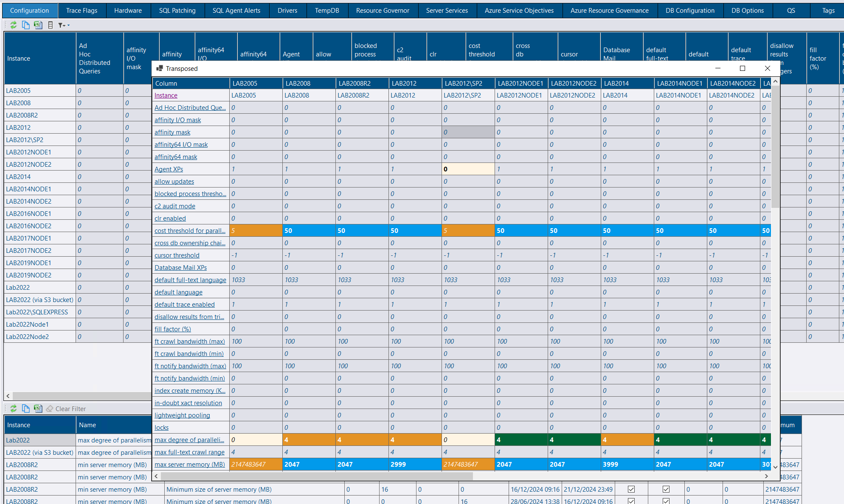Click Clear Filter in lower toolbar
The width and height of the screenshot is (844, 504).
pyautogui.click(x=66, y=409)
